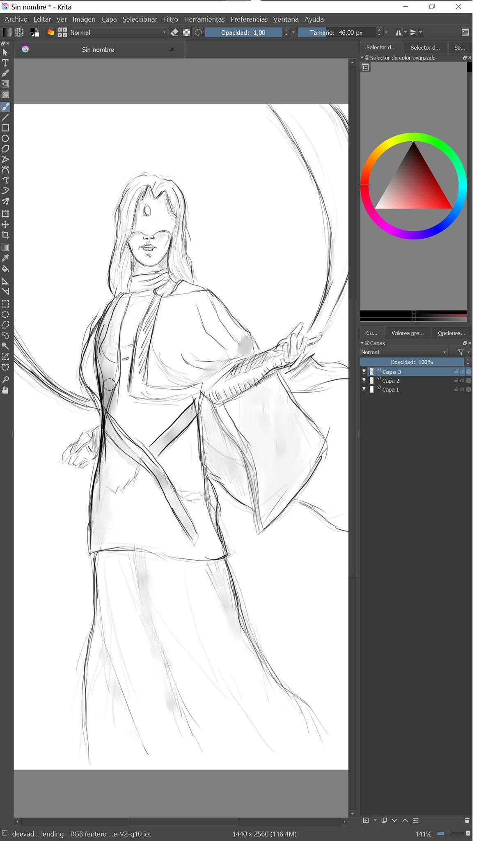Duplicate the layer with the copy icon
The height and width of the screenshot is (841, 504).
click(384, 820)
